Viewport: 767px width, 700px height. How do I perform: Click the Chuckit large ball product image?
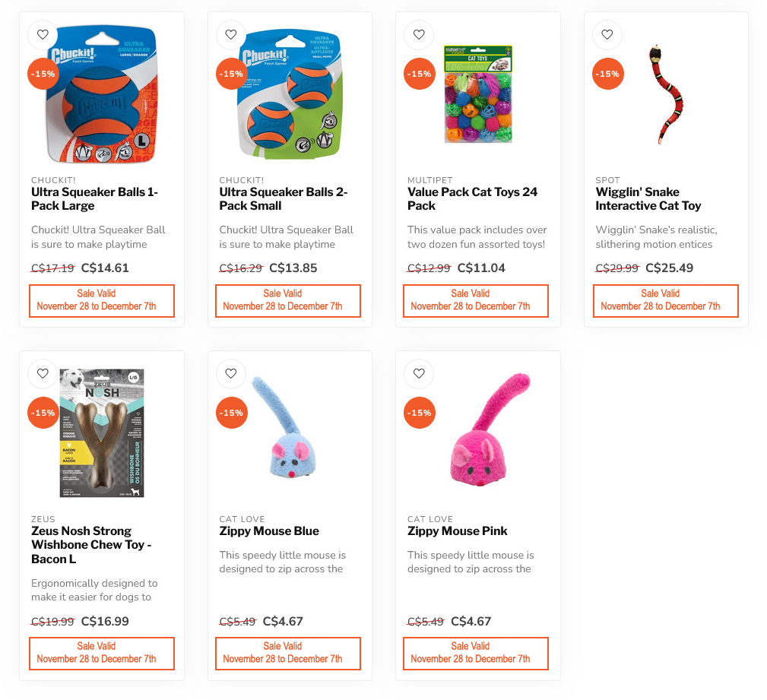pos(102,94)
